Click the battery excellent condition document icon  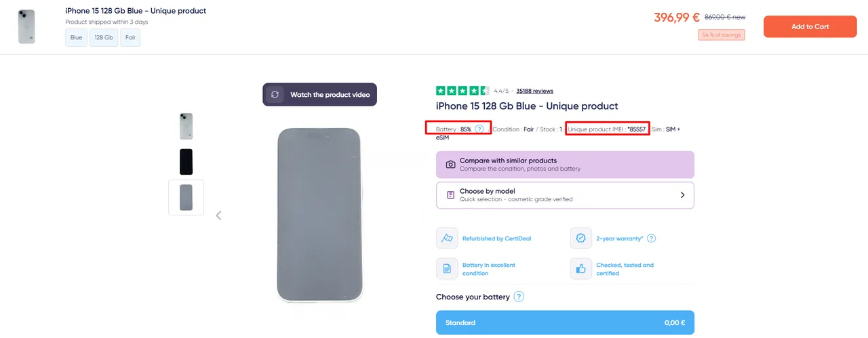[447, 269]
